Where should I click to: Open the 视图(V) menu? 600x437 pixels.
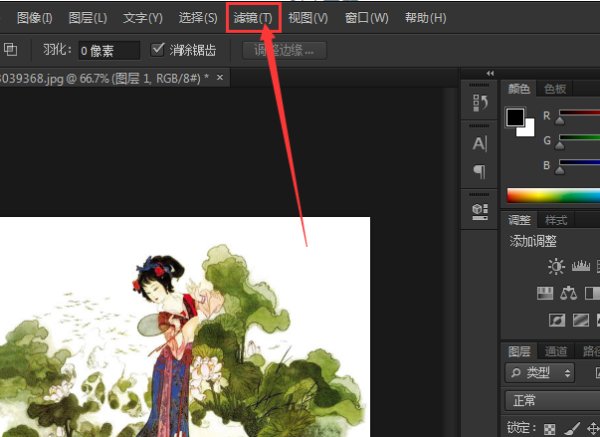(x=308, y=18)
